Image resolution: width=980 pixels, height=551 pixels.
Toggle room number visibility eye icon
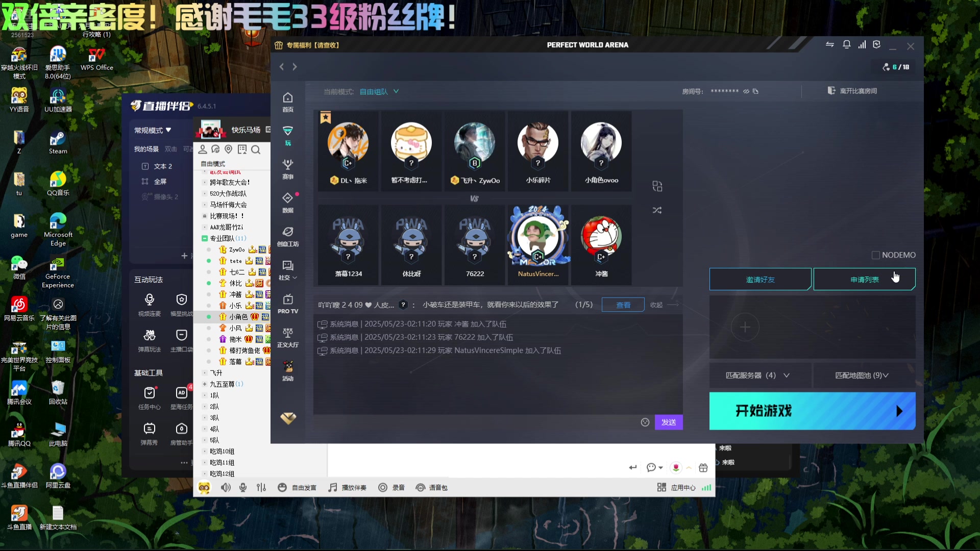(x=746, y=91)
